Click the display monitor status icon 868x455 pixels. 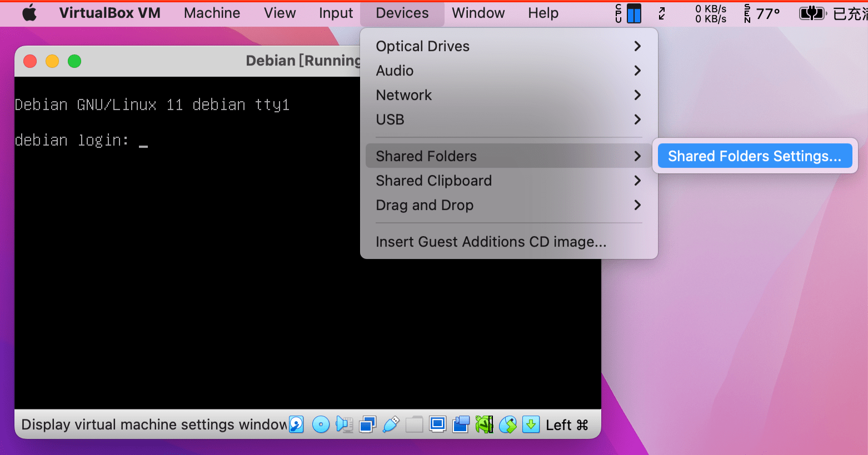click(437, 425)
